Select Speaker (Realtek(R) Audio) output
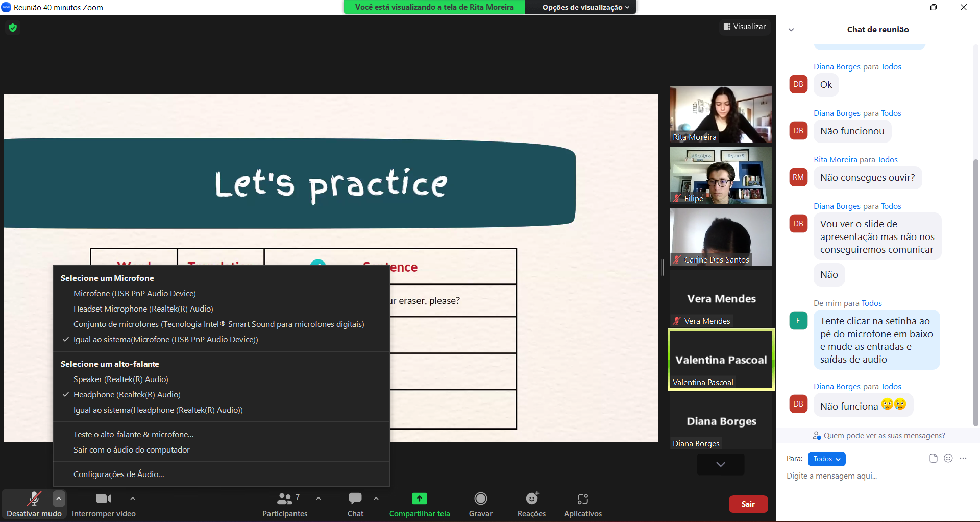 click(x=221, y=379)
